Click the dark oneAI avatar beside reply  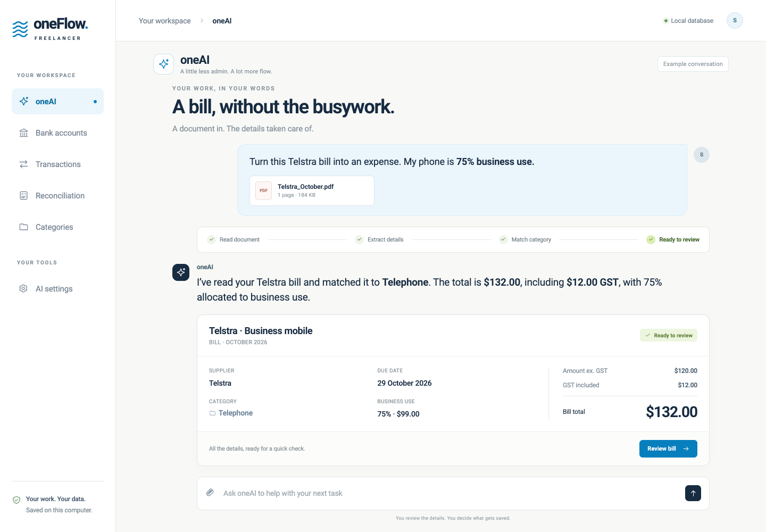(181, 272)
